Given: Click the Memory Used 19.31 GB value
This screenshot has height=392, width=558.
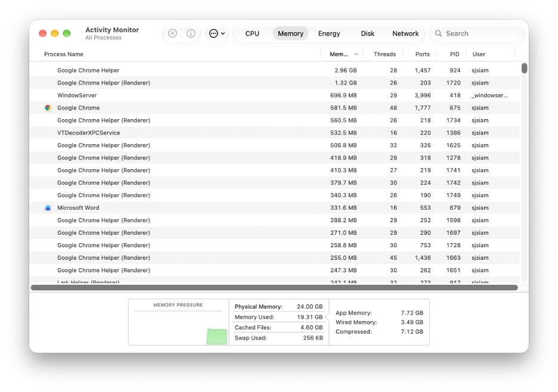Looking at the screenshot, I should (x=309, y=317).
